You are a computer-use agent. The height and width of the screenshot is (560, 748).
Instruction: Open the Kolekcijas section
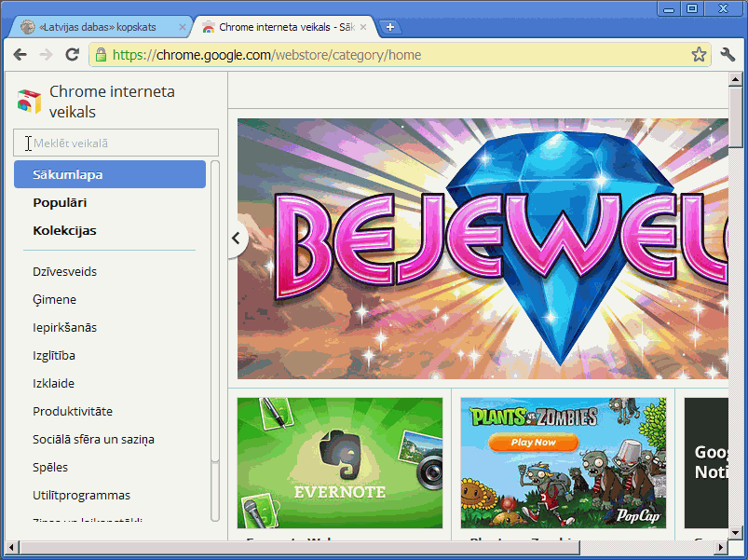pyautogui.click(x=64, y=231)
